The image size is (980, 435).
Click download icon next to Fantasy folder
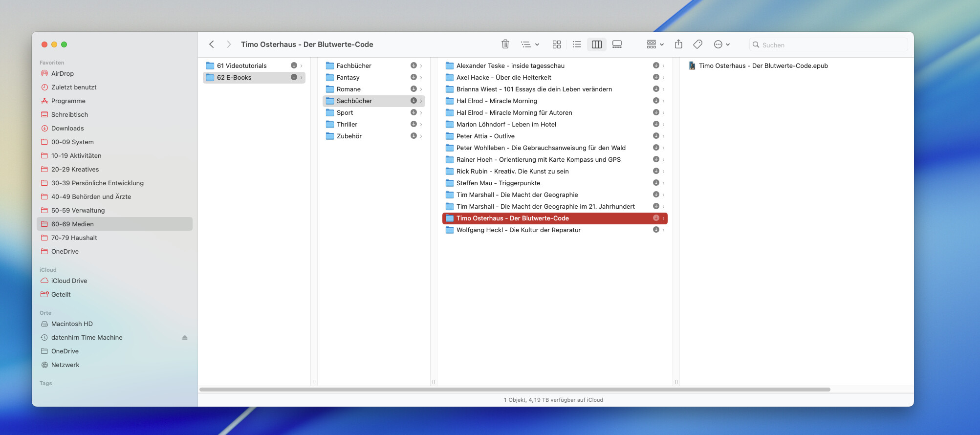point(414,77)
